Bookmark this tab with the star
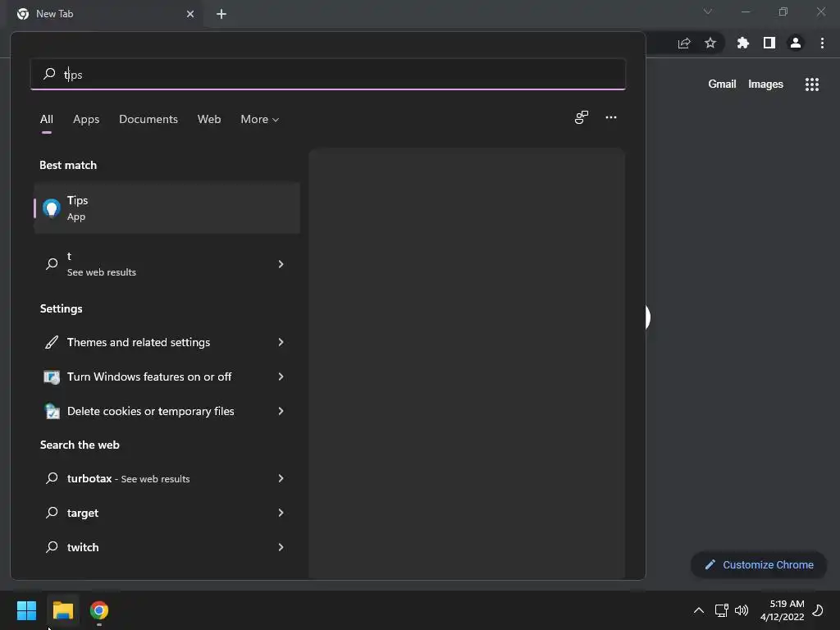Screen dimensions: 840x630 (710, 43)
